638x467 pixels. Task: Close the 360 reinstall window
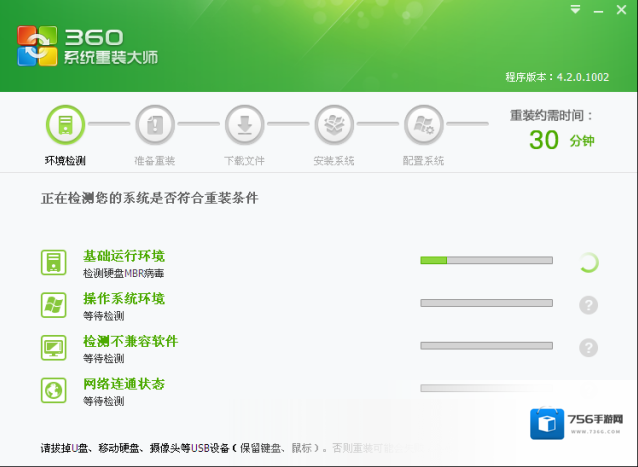click(622, 10)
